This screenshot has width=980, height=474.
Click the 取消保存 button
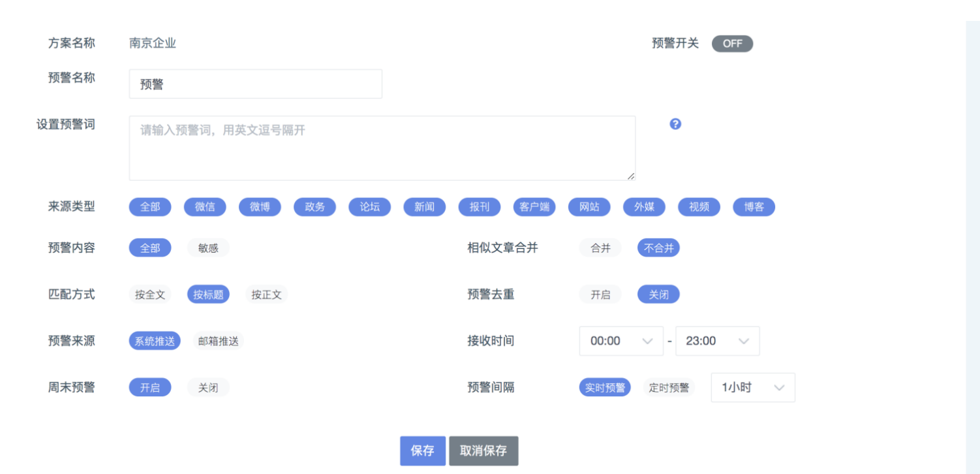click(x=483, y=450)
